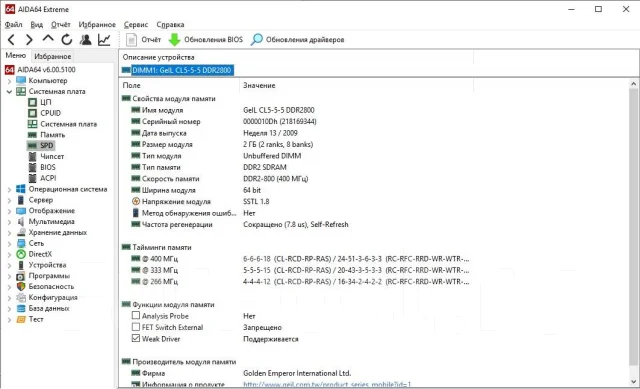
Task: Collapse the Системная плата parent node
Action: coord(9,91)
